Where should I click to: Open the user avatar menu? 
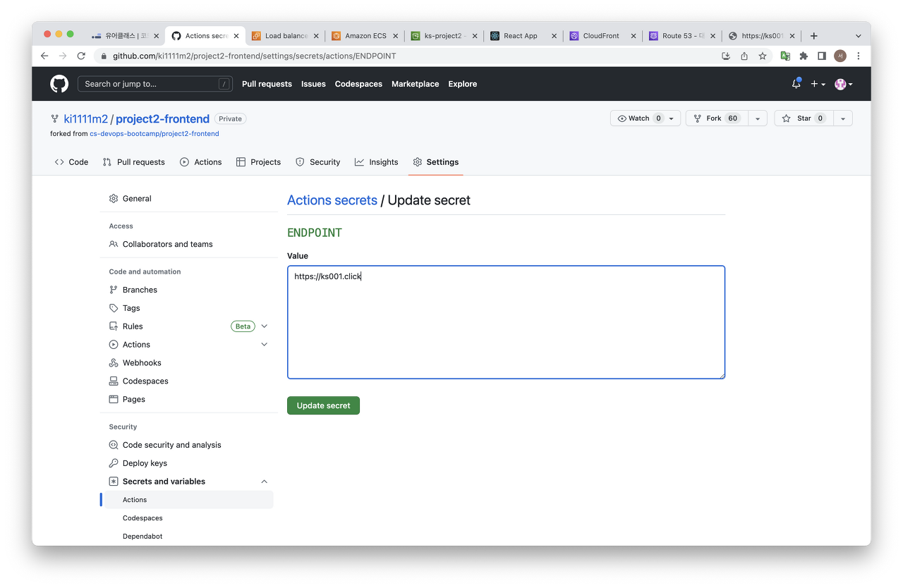[843, 84]
